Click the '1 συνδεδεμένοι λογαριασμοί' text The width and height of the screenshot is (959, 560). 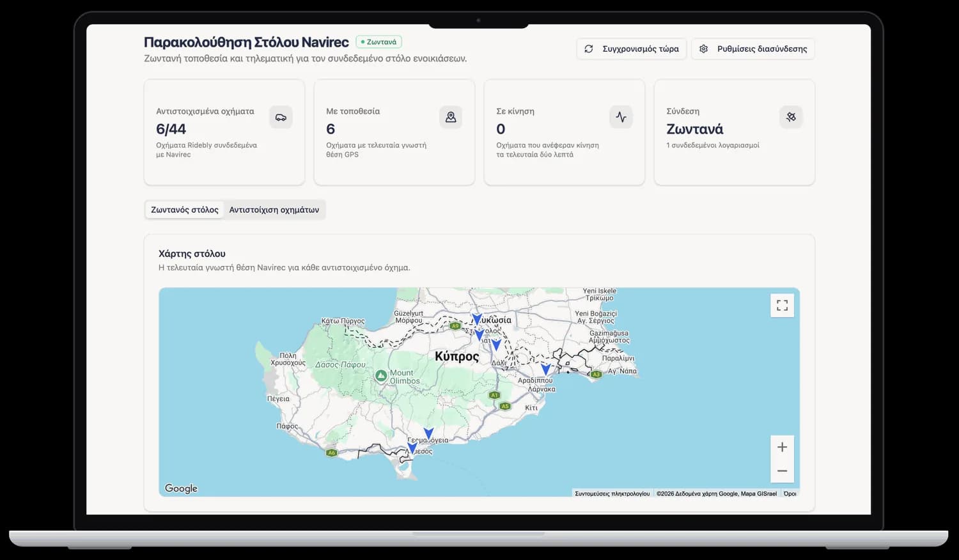point(713,145)
